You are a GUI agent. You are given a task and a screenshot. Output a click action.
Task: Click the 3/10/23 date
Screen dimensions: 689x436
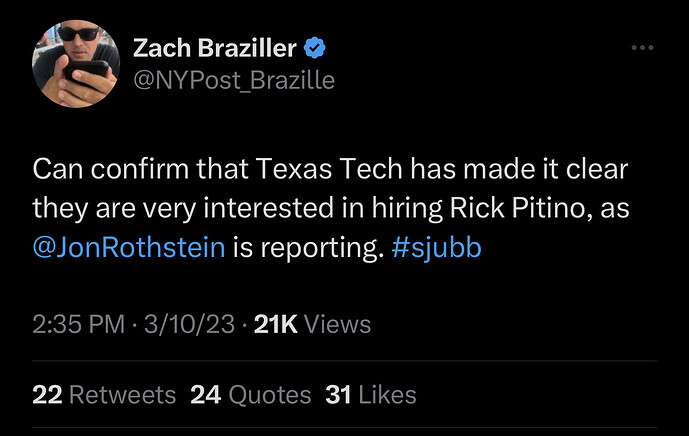click(x=190, y=324)
